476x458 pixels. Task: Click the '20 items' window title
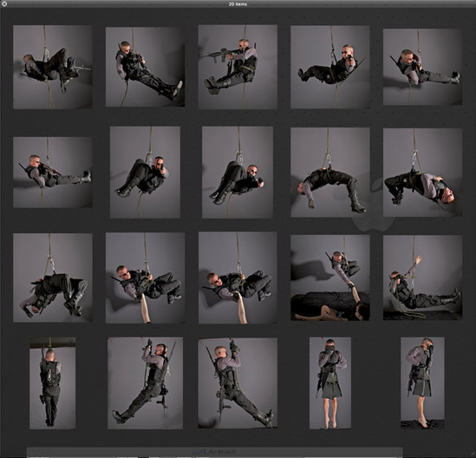click(x=238, y=4)
